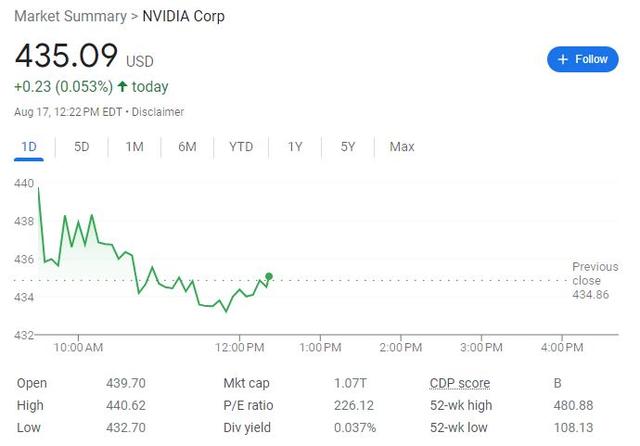
Task: Click the green up arrow icon
Action: (x=122, y=87)
